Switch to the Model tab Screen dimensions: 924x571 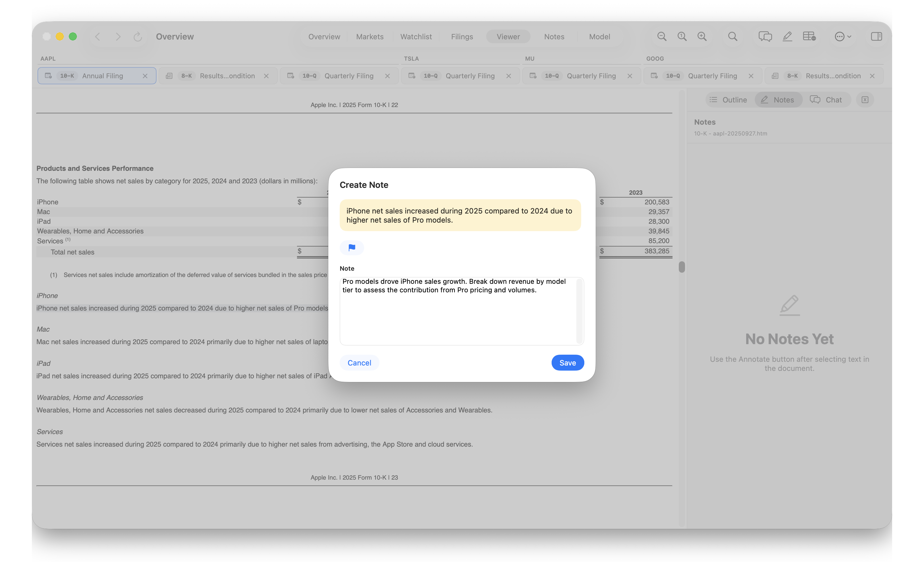click(599, 36)
